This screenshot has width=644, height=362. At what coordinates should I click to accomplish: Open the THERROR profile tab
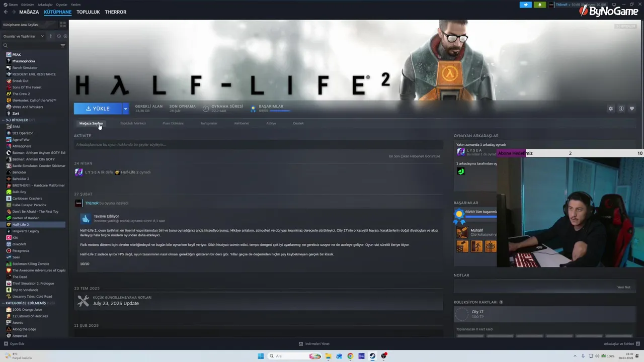pyautogui.click(x=116, y=12)
